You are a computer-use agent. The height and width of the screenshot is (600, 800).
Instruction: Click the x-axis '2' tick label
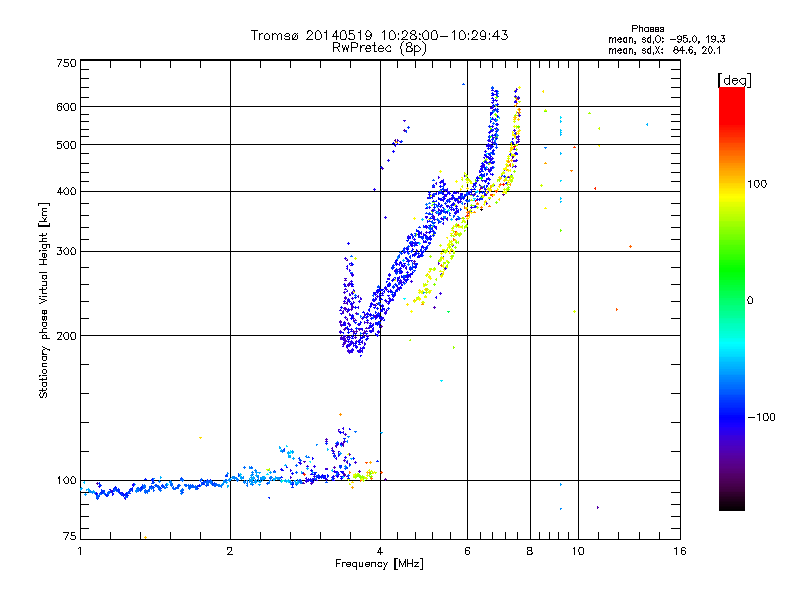(230, 551)
